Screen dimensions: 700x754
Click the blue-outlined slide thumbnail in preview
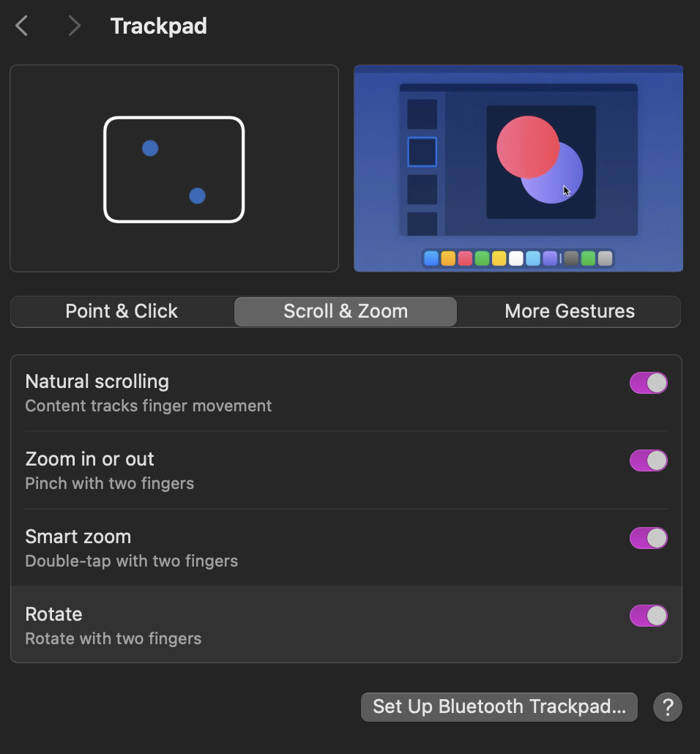click(422, 152)
